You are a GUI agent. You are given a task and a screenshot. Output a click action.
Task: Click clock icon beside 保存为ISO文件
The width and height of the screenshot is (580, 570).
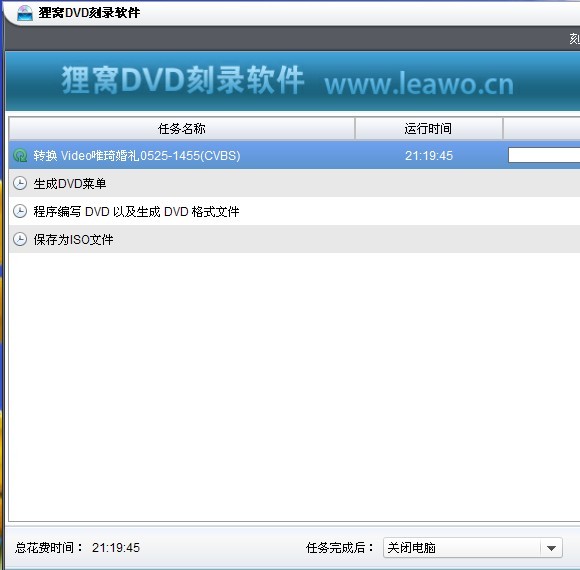(x=20, y=239)
